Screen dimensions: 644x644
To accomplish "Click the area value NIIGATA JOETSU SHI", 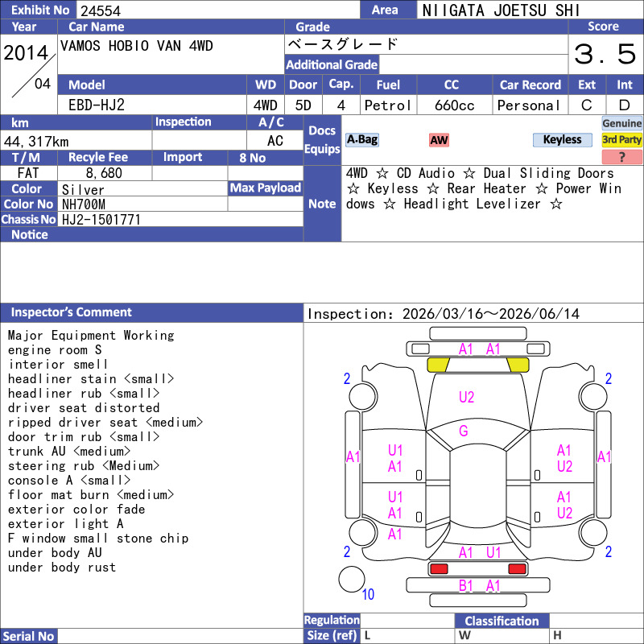I will click(500, 10).
